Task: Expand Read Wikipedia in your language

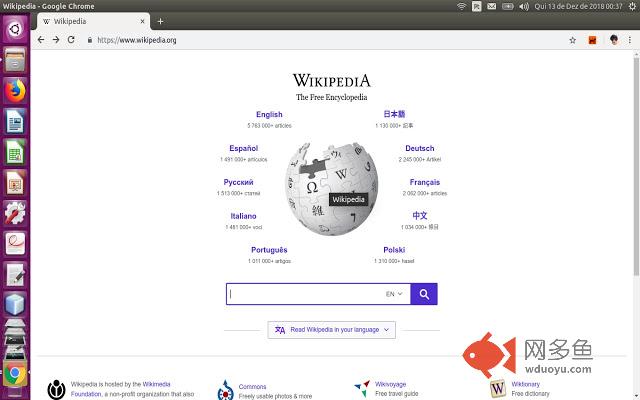Action: point(331,330)
